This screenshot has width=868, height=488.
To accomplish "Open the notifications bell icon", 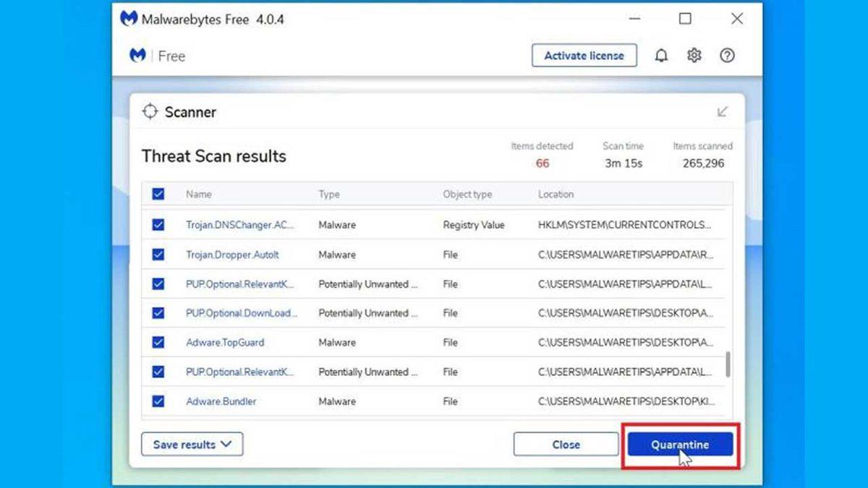I will click(x=660, y=55).
